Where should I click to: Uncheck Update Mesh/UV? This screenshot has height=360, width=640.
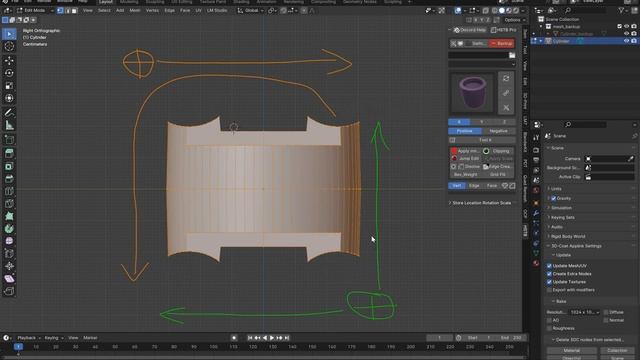[x=549, y=266]
